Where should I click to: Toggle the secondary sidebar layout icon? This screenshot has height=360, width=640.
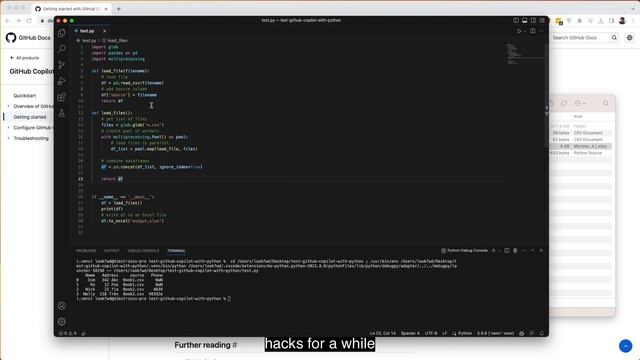click(x=533, y=20)
